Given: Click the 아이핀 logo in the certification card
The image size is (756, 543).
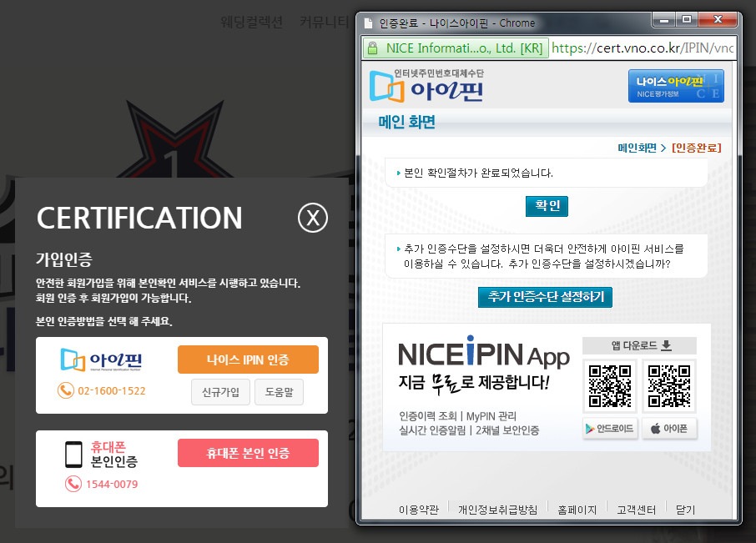Looking at the screenshot, I should click(101, 359).
